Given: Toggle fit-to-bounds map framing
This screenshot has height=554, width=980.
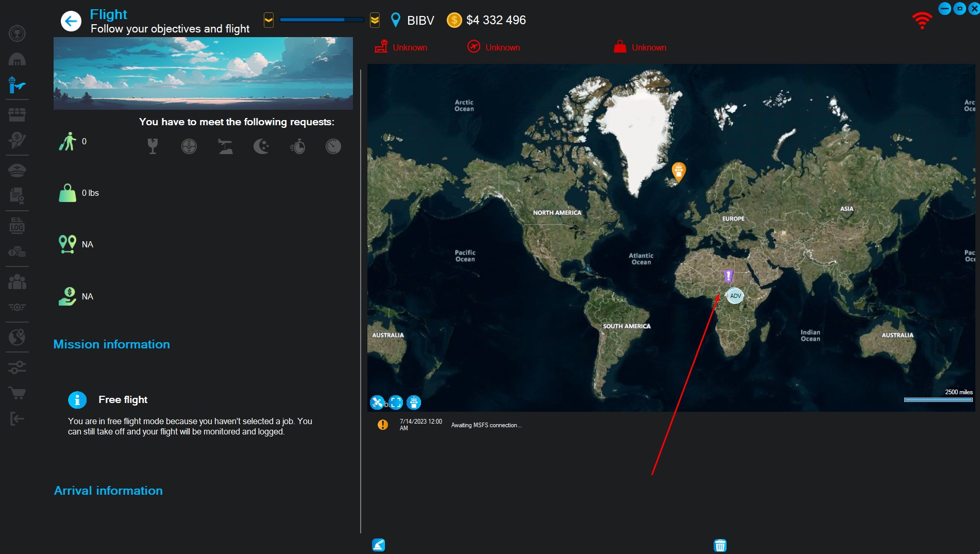Looking at the screenshot, I should (x=395, y=402).
